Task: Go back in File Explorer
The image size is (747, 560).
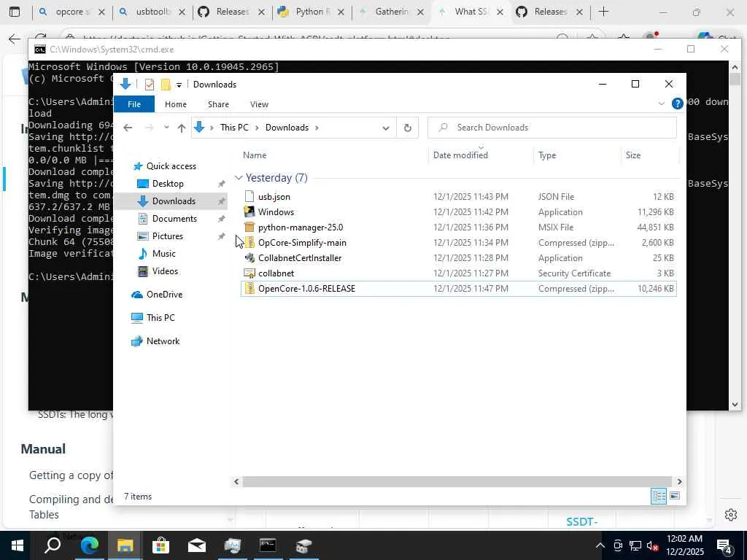Action: click(x=128, y=128)
